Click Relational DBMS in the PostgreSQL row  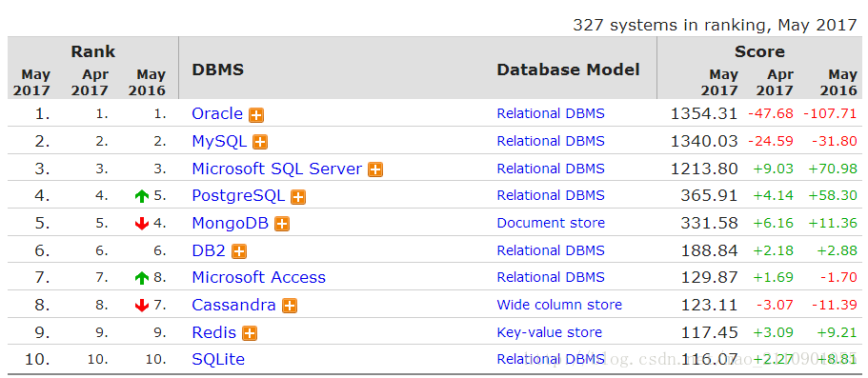[551, 195]
